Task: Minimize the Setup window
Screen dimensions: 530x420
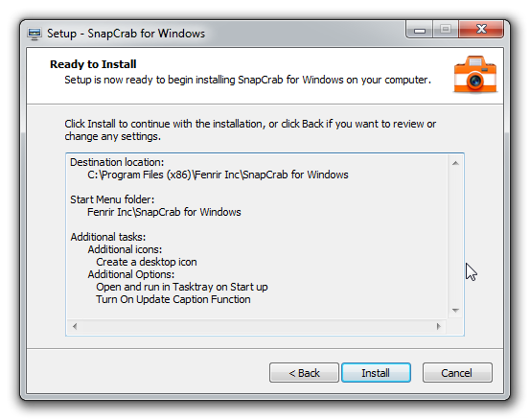Action: 420,30
